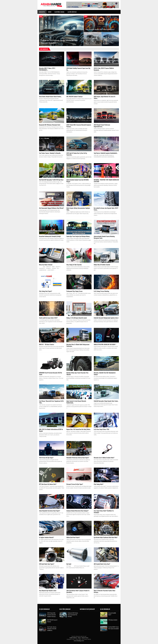
Task: Open Michelin Türkiye Ağır Vasıta article
Action: 78,373
